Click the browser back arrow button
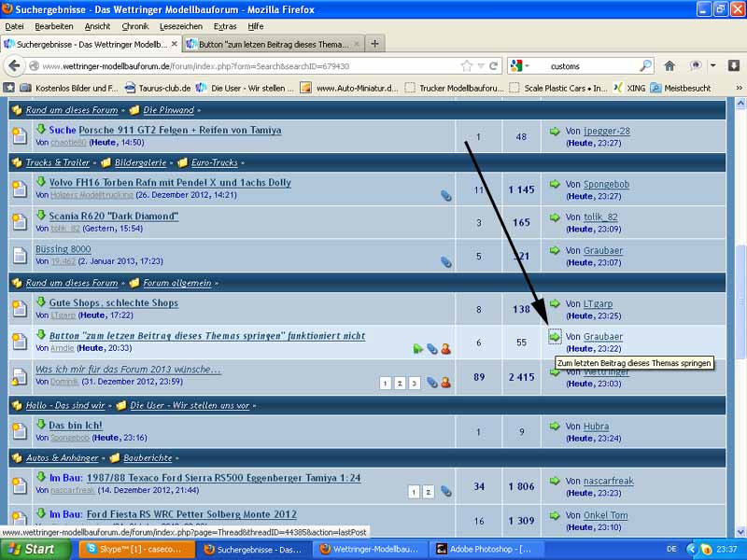Screen dimensions: 747x560 pos(14,65)
